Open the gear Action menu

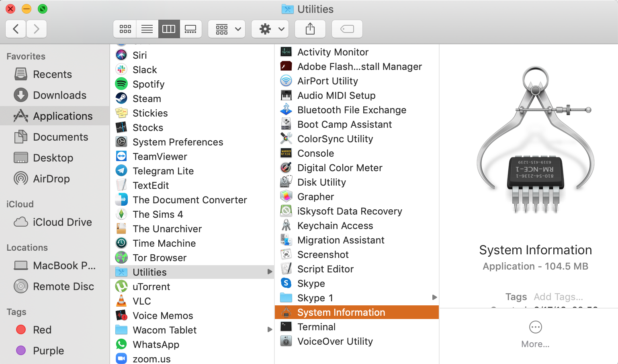click(x=270, y=29)
